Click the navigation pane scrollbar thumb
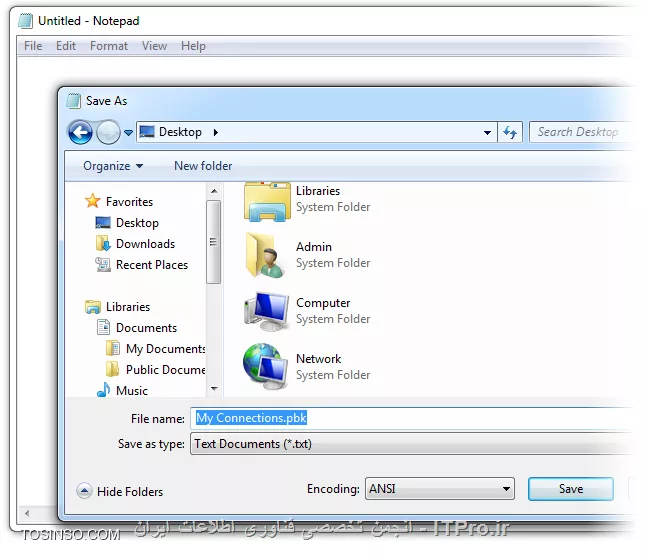This screenshot has width=645, height=556. [213, 242]
